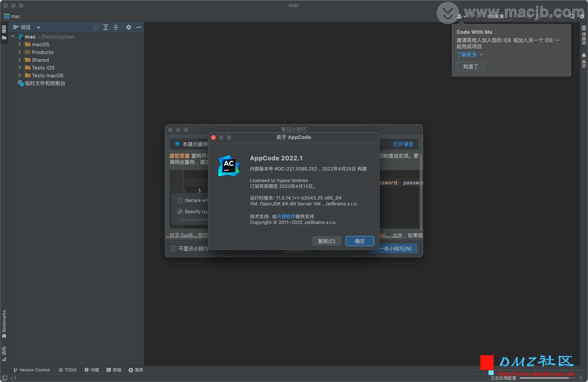Open the Bookmarks tool window

coord(4,324)
